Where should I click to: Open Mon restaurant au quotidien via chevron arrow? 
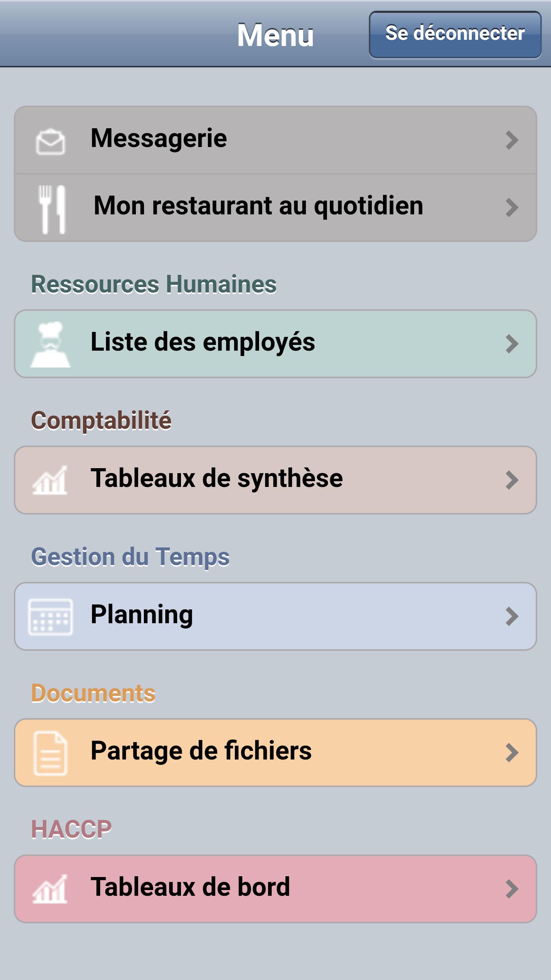(512, 207)
